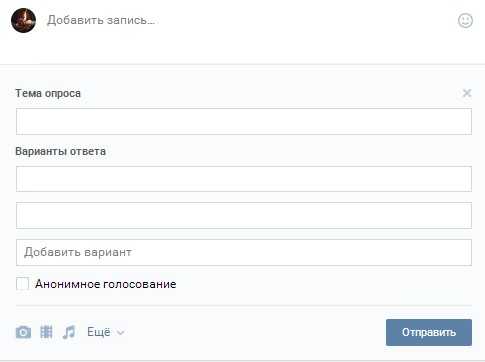Click the user avatar picture
Image resolution: width=485 pixels, height=362 pixels.
pyautogui.click(x=23, y=20)
